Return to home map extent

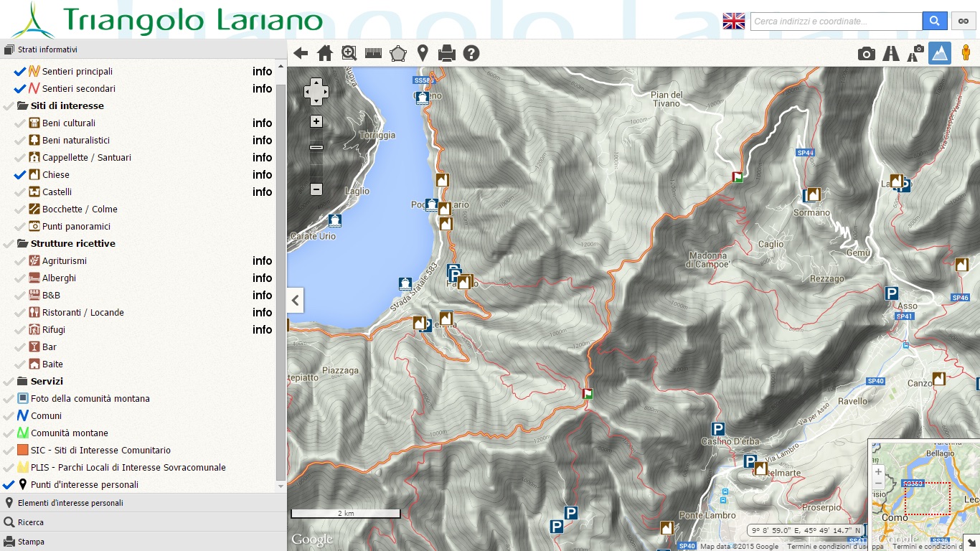325,53
